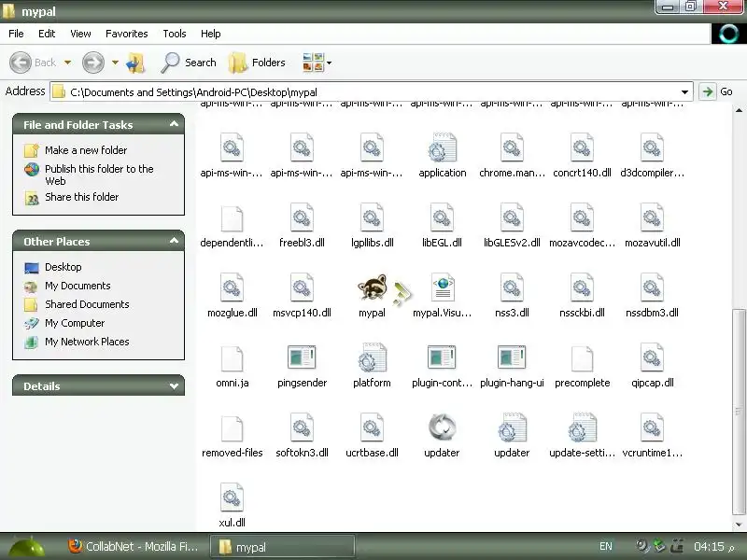747x560 pixels.
Task: Expand the Address bar dropdown
Action: coord(684,91)
